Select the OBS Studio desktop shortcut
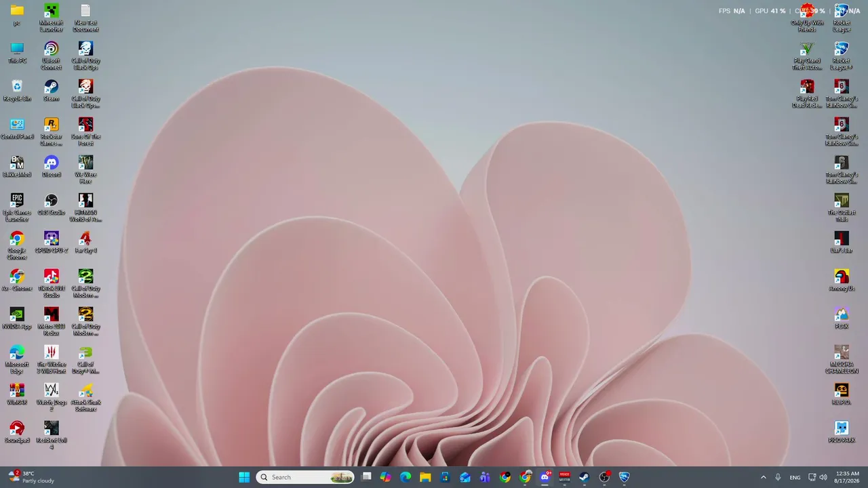This screenshot has width=868, height=488. [52, 204]
